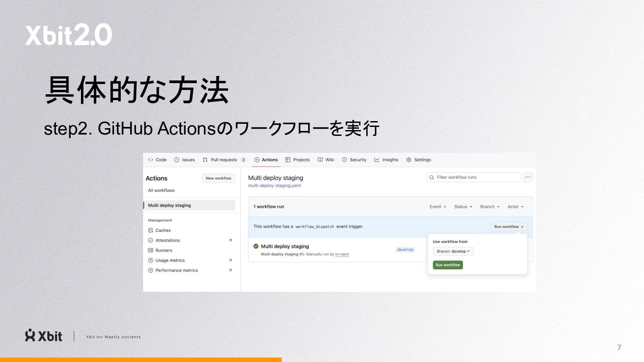Click the Xbit2.0 slide logo
Image resolution: width=644 pixels, height=362 pixels.
tap(68, 35)
